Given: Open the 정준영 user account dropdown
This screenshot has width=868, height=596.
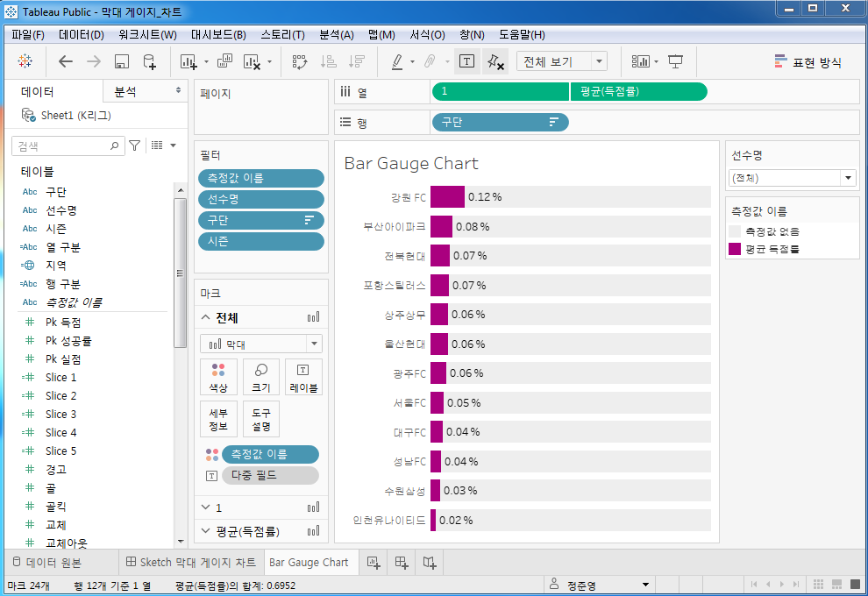Looking at the screenshot, I should [600, 585].
